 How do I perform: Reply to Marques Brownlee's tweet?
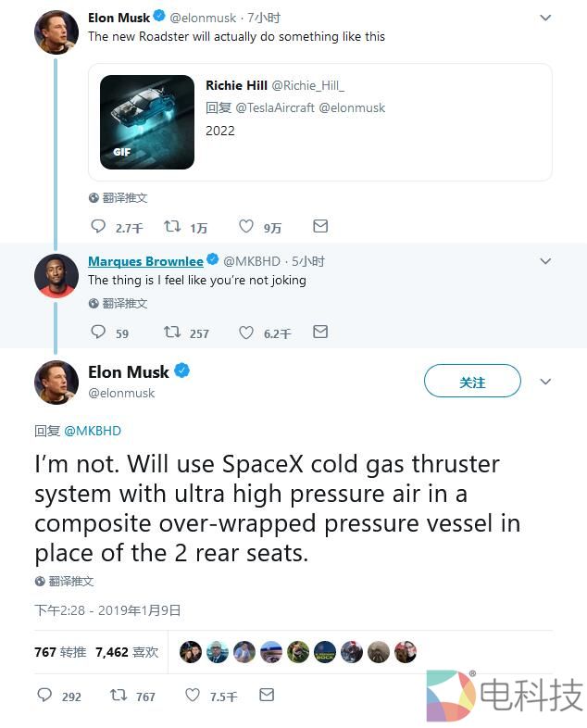click(99, 332)
